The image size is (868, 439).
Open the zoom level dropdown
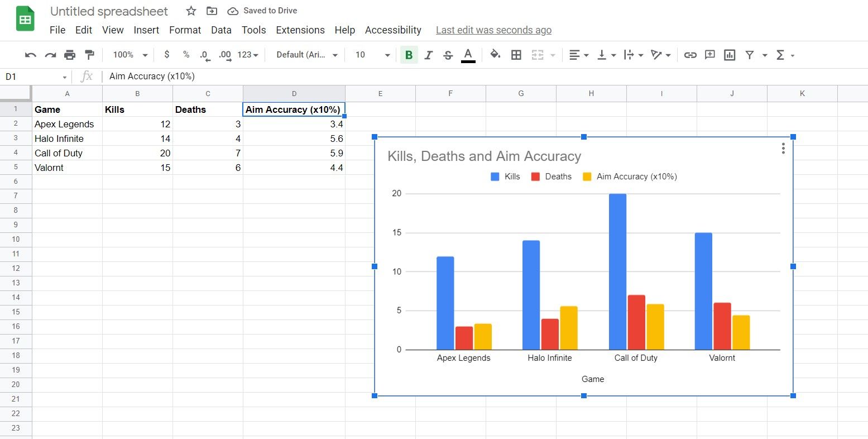128,55
